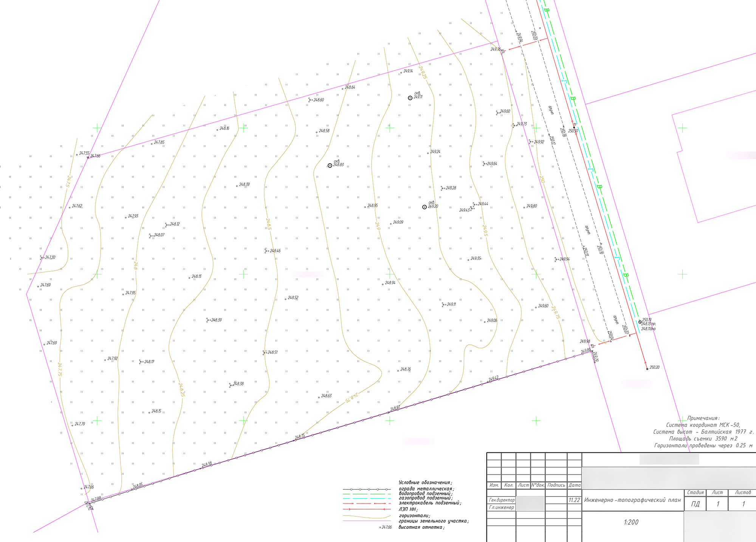Click the spot height 249.06
756x542 pixels.
coord(492,321)
